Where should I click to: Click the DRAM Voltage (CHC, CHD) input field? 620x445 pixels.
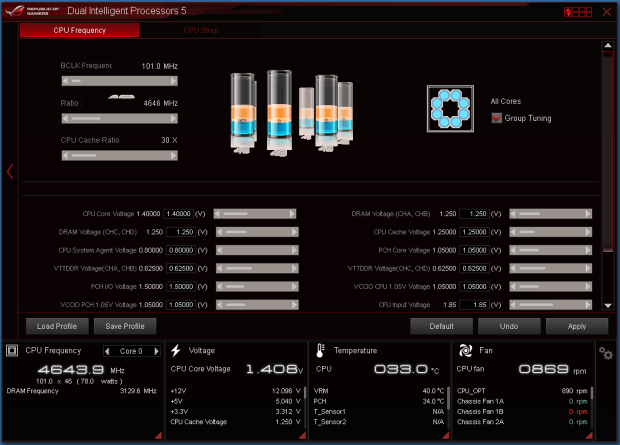click(x=181, y=232)
